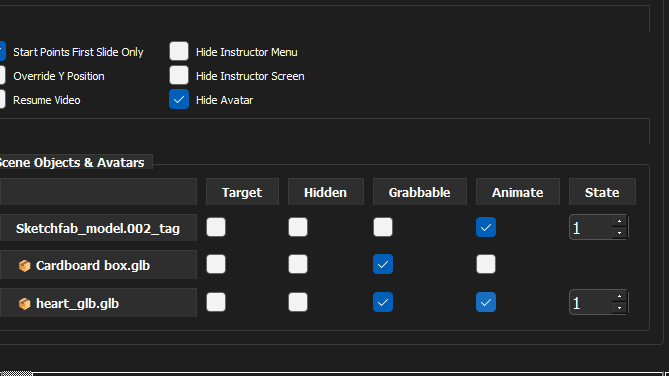Click the Cardboard box.glb package icon
The width and height of the screenshot is (669, 376).
(x=25, y=265)
